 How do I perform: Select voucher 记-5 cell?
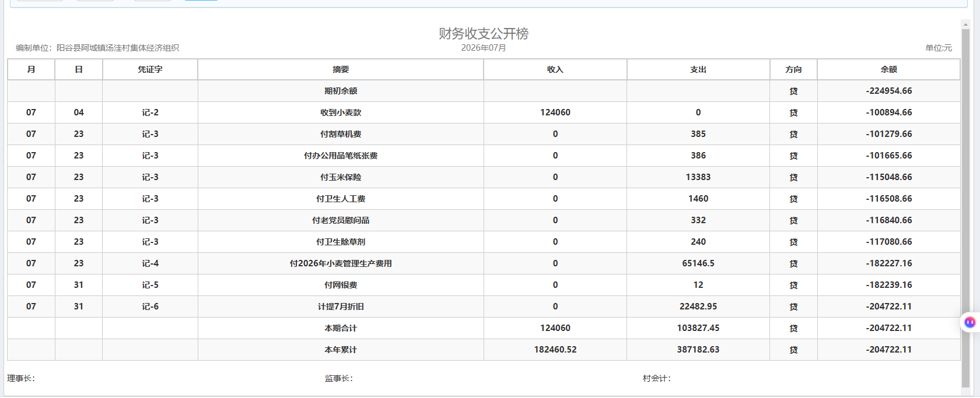(x=150, y=285)
